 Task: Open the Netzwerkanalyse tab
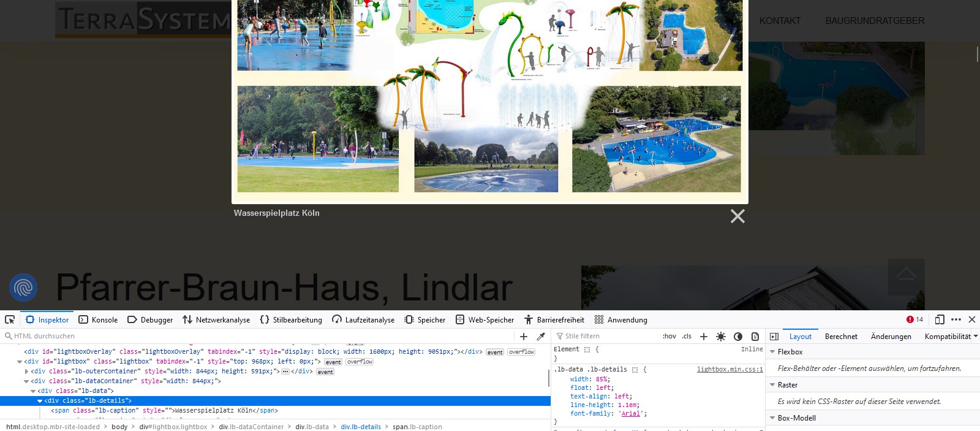click(216, 319)
